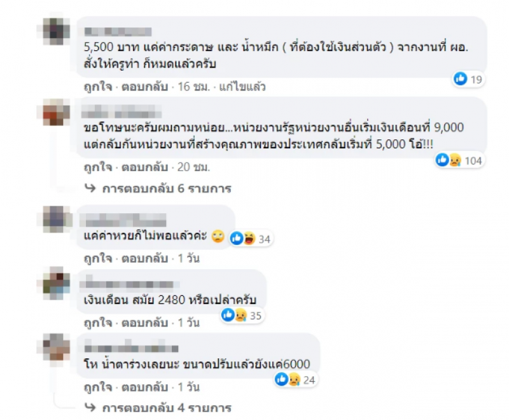The height and width of the screenshot is (420, 509).
Task: Reply to the 2480 salary comment
Action: pos(145,323)
